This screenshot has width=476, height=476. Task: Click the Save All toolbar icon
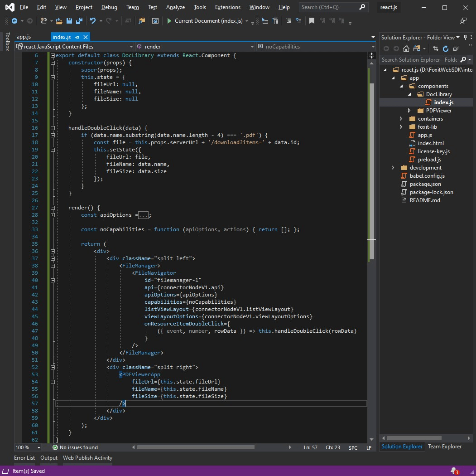[x=79, y=21]
